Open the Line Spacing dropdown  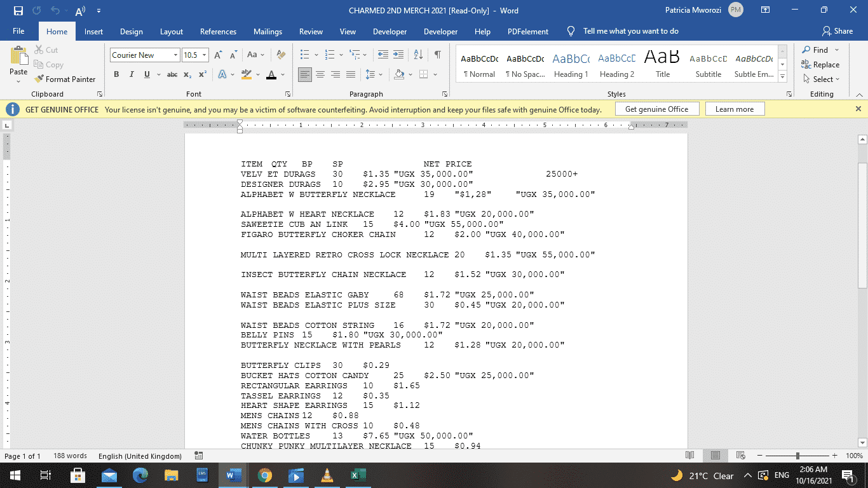[x=375, y=74]
